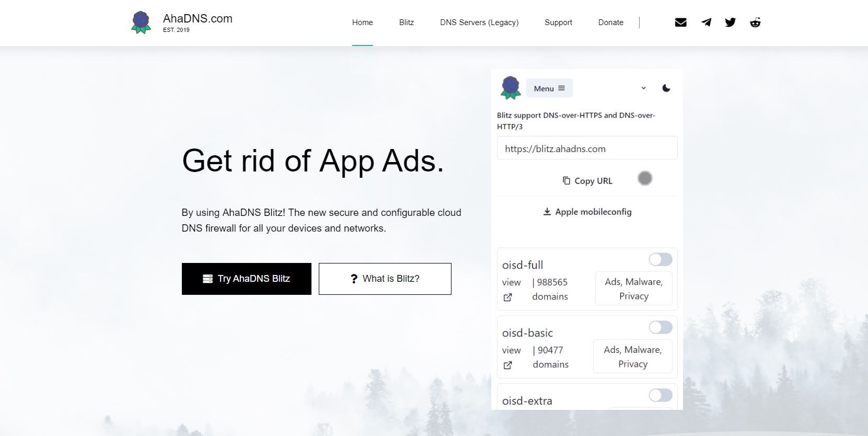868x436 pixels.
Task: Enable the oisd-full blocklist toggle
Action: click(x=661, y=259)
